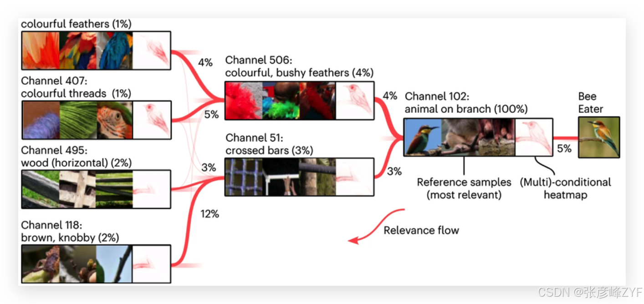
Task: Select the Channel 118 brown knobby heatmap
Action: pos(152,263)
